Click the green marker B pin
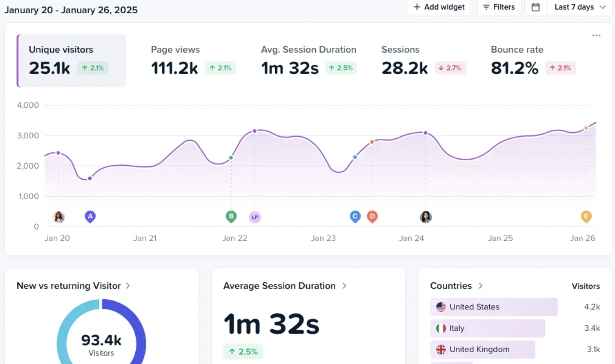 pyautogui.click(x=231, y=217)
